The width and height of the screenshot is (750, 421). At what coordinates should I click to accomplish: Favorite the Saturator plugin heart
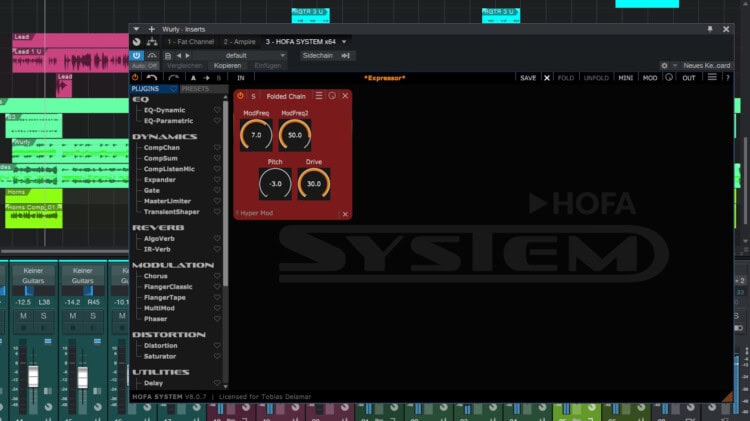point(217,356)
